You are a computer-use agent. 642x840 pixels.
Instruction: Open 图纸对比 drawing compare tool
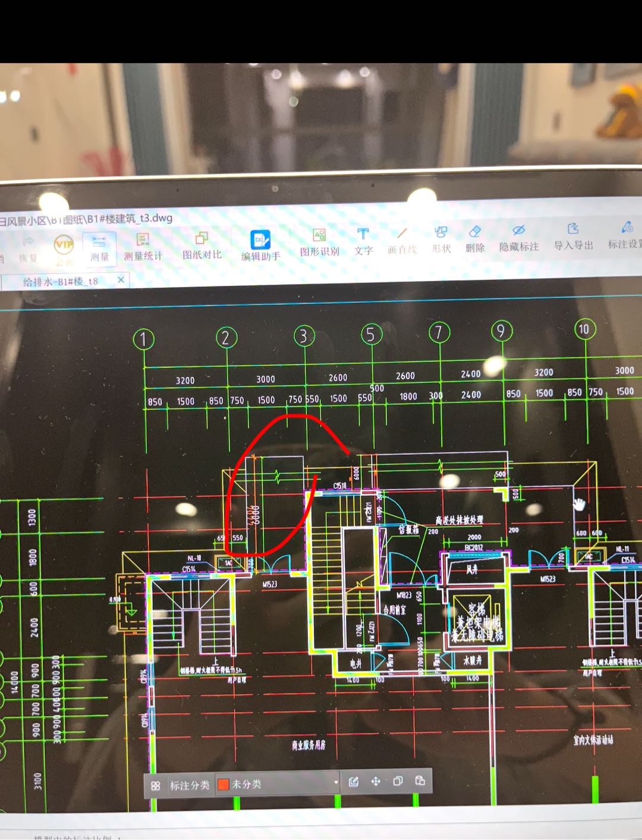[x=202, y=246]
